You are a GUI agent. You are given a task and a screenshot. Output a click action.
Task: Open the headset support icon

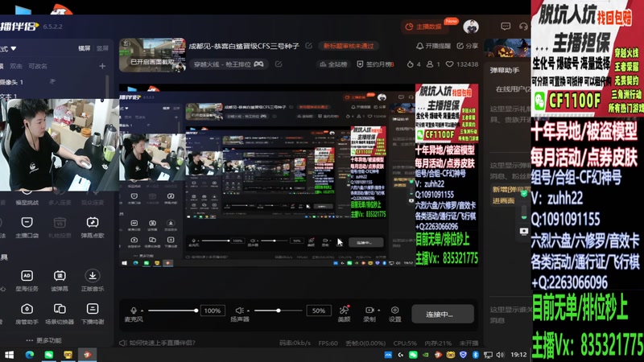tap(523, 27)
